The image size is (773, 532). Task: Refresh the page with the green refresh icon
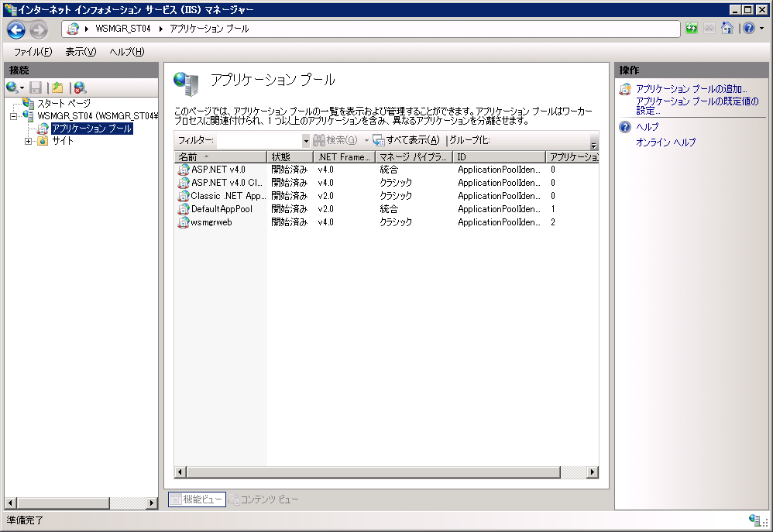[691, 29]
